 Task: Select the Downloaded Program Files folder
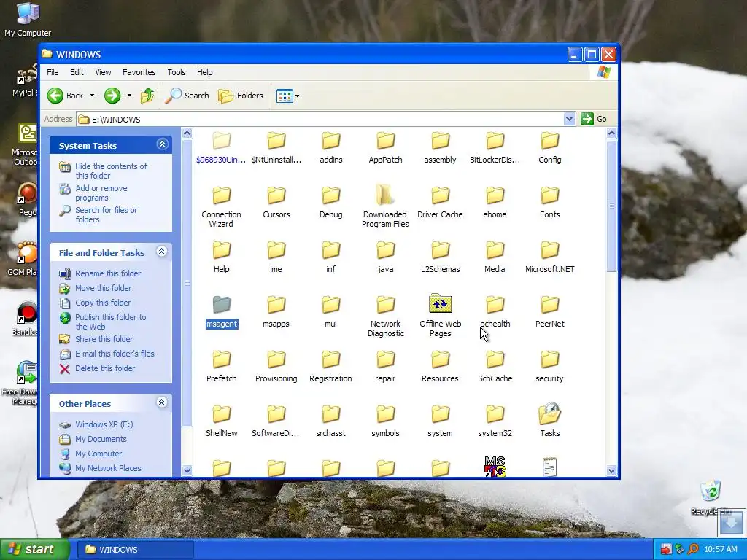tap(385, 207)
